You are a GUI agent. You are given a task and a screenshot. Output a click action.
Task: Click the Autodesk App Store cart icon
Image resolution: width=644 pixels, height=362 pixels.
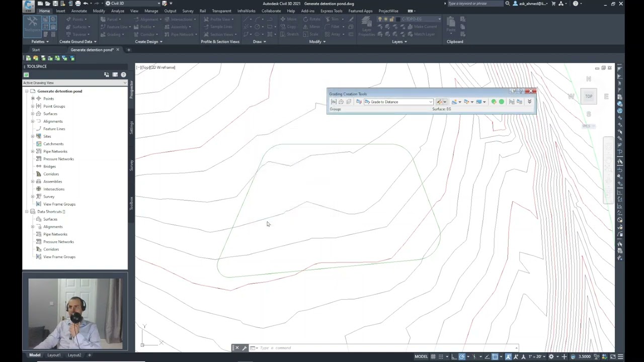pos(553,4)
